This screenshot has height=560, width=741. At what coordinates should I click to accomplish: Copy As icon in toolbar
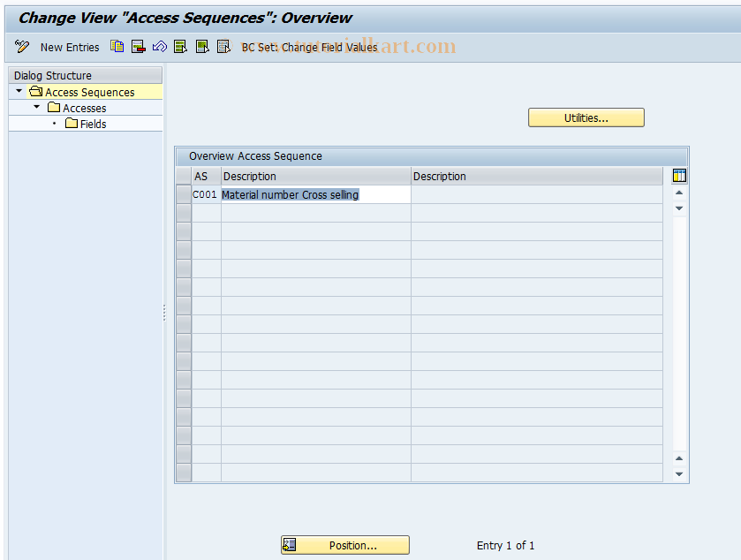(x=117, y=46)
